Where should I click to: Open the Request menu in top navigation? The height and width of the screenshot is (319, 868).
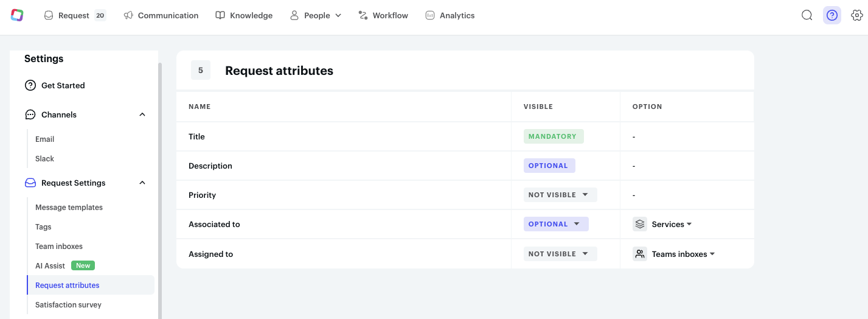(x=75, y=15)
